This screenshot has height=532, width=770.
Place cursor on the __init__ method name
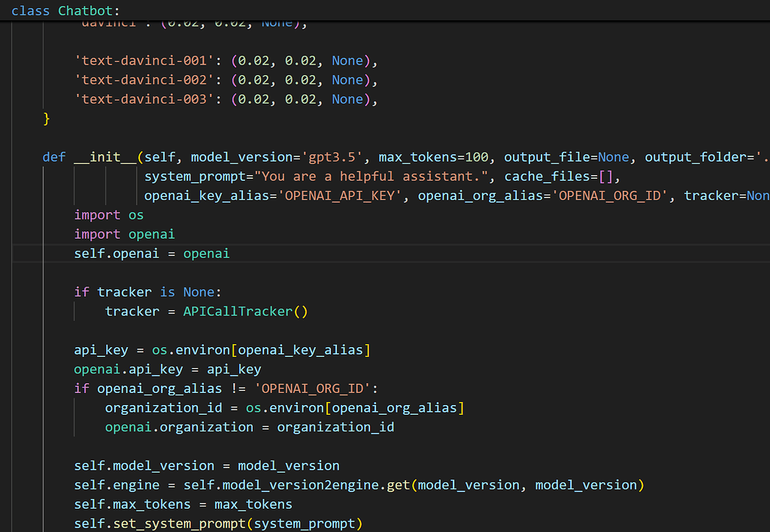coord(105,157)
